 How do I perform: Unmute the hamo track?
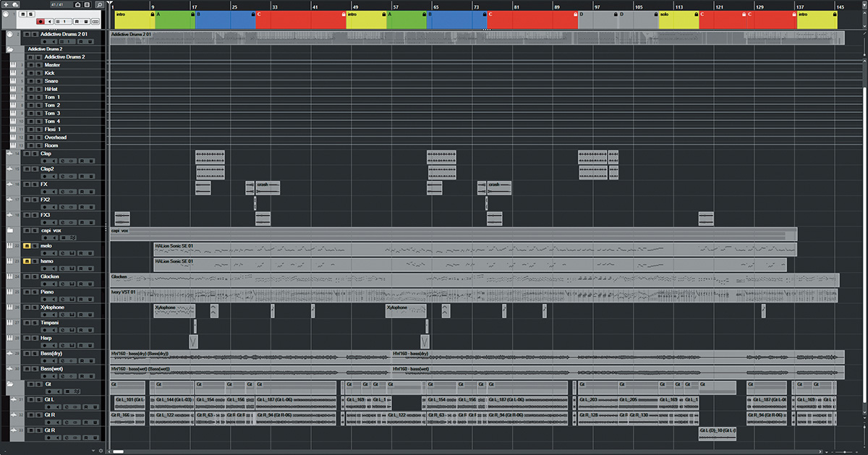click(27, 261)
